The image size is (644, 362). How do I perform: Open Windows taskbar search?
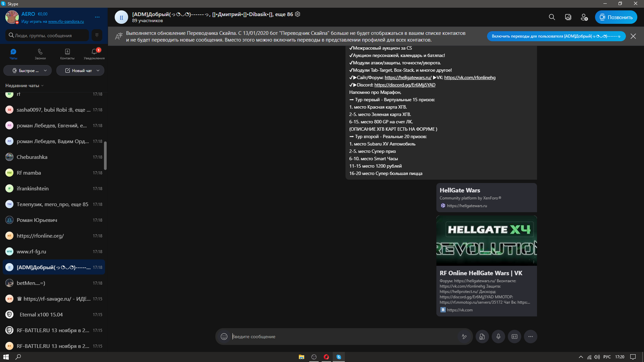point(18,357)
